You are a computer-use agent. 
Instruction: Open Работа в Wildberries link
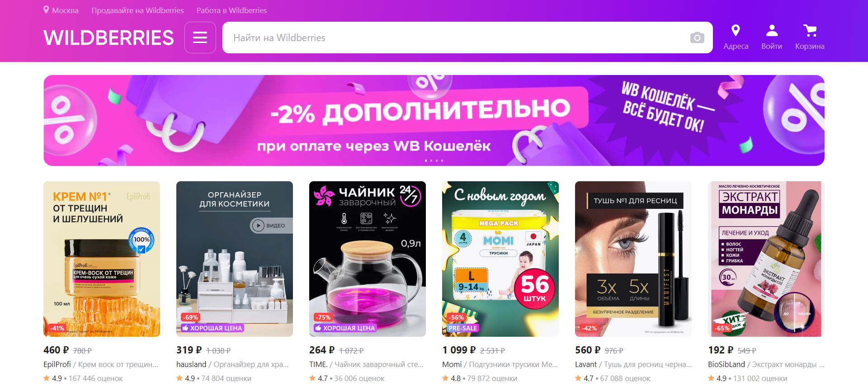[231, 10]
